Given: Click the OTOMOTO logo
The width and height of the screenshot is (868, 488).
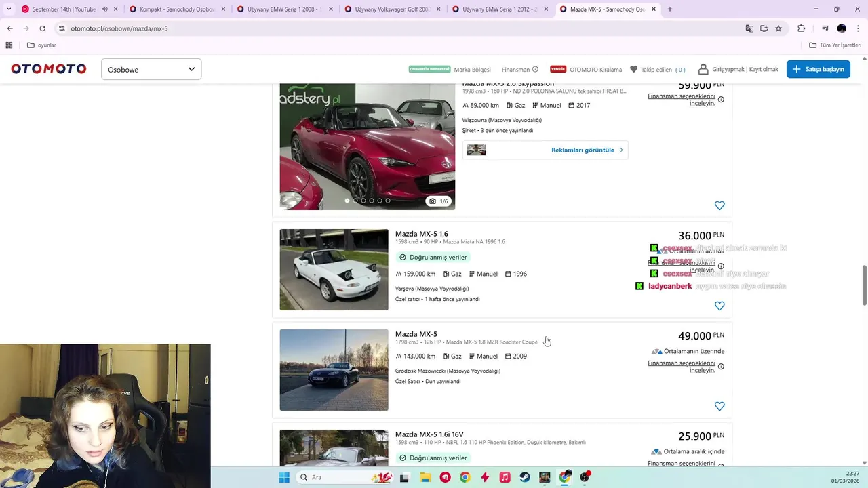Looking at the screenshot, I should tap(49, 69).
